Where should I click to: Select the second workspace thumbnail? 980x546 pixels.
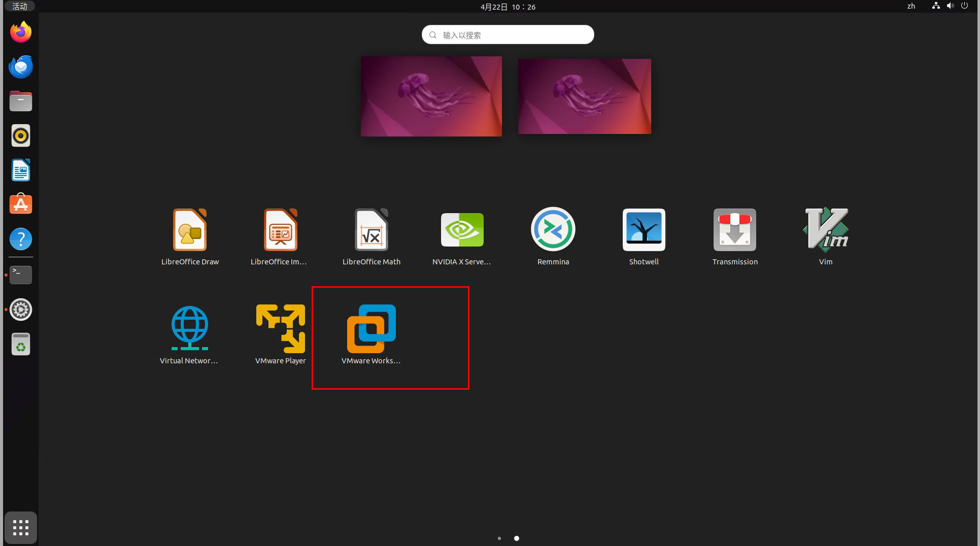point(585,96)
